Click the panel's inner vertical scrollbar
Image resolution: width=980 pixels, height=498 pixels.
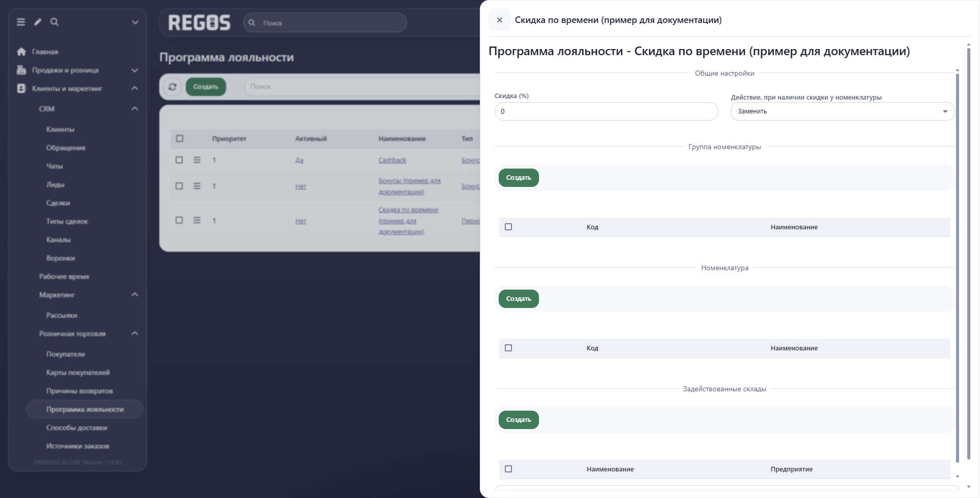pyautogui.click(x=958, y=268)
